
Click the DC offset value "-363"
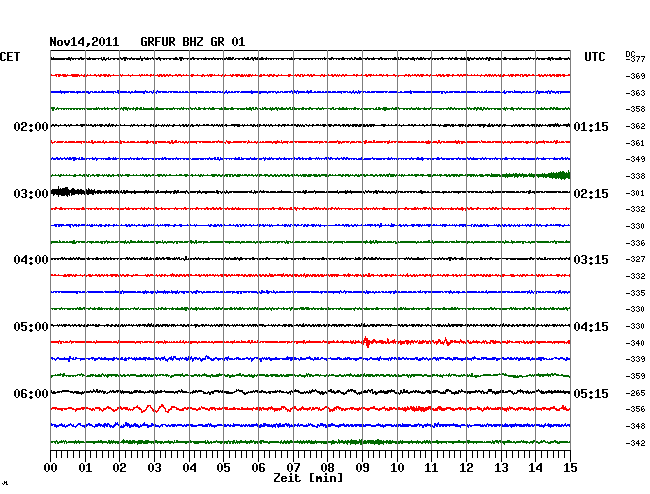point(635,93)
